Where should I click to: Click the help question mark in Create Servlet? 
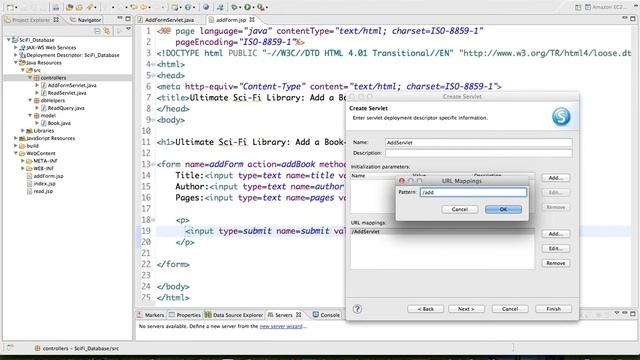[x=357, y=309]
